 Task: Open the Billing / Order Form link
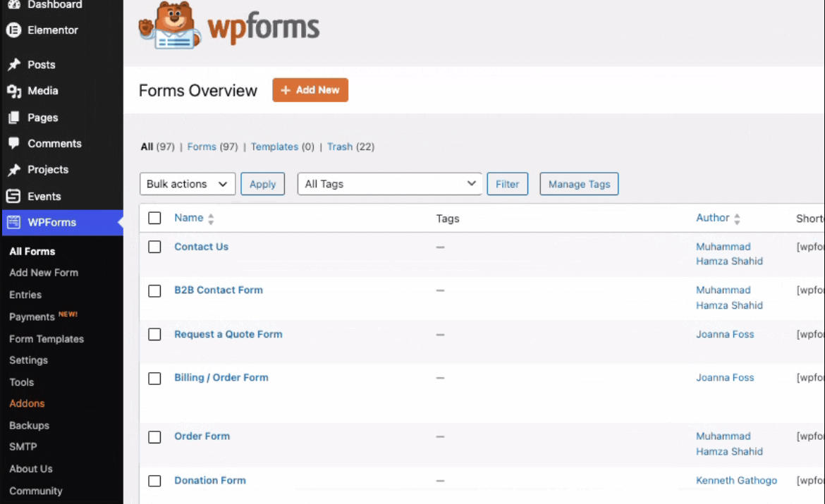tap(221, 378)
